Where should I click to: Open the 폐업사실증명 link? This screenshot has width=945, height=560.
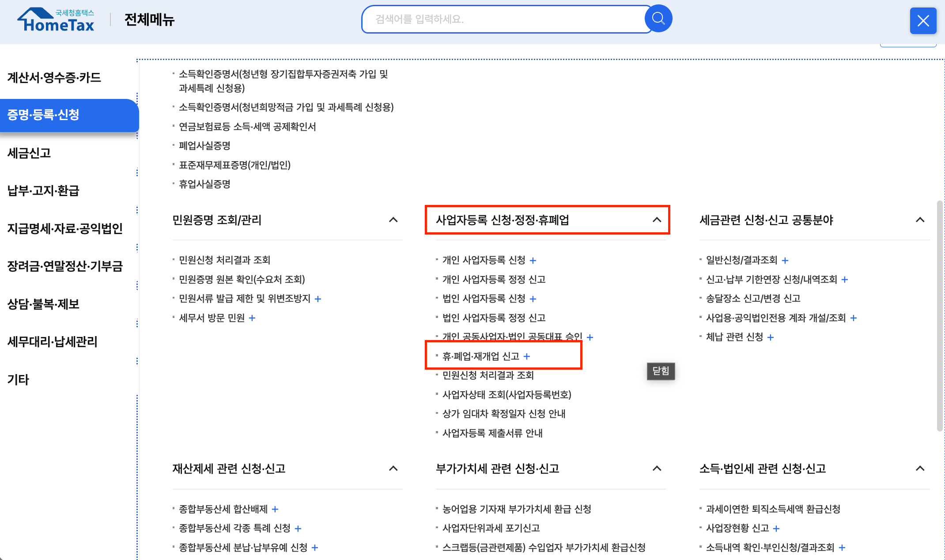206,146
